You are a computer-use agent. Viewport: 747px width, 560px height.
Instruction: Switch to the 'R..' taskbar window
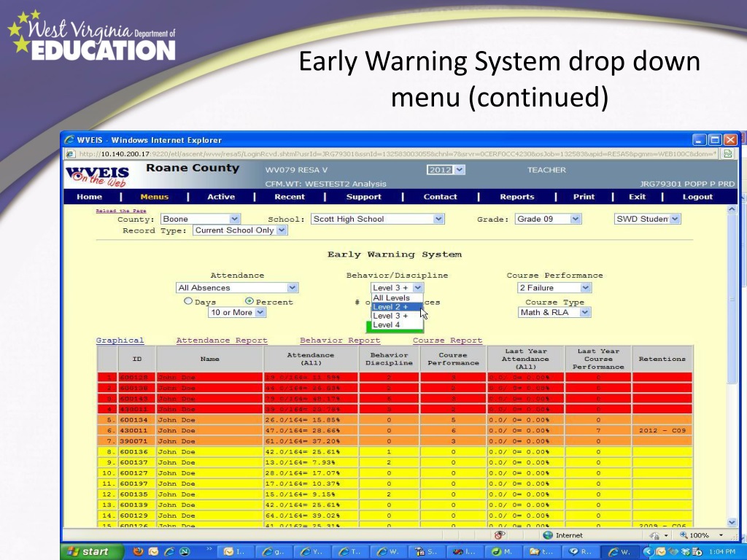(x=579, y=551)
